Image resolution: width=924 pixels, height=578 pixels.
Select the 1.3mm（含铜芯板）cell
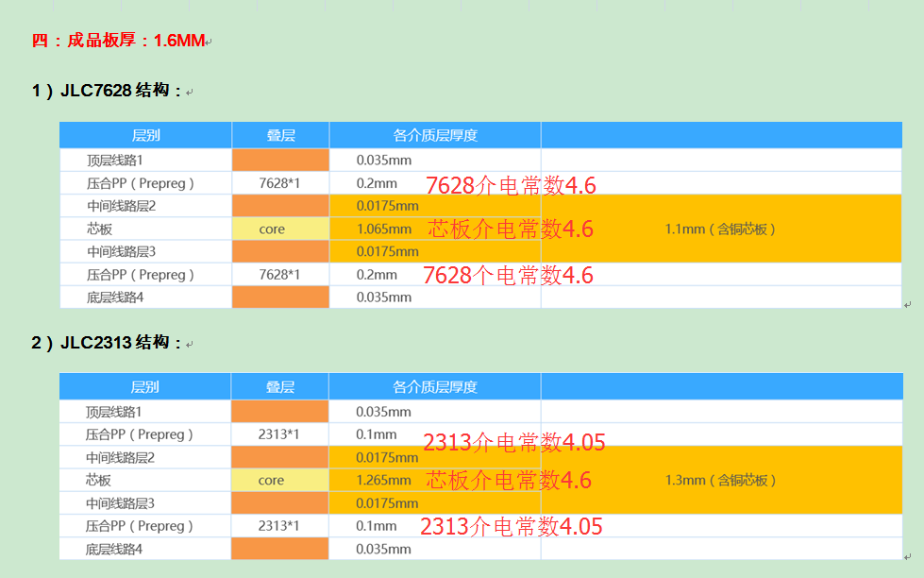[x=720, y=481]
